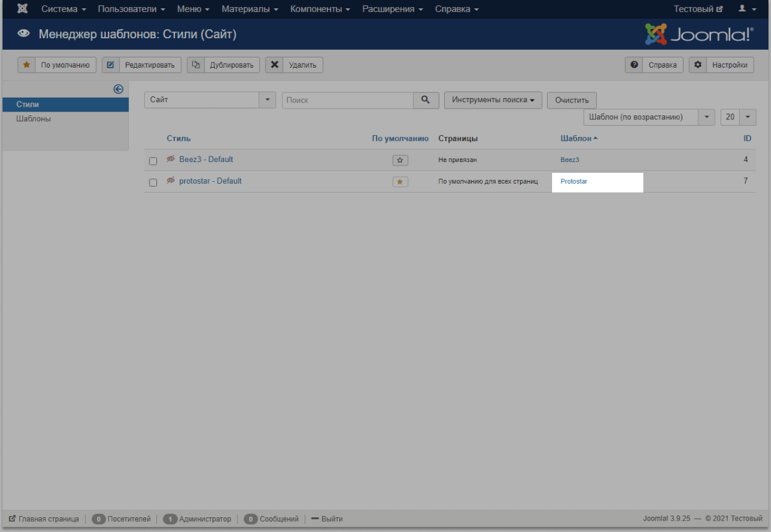The width and height of the screenshot is (771, 532).
Task: Click the Joomla! logo in header
Action: pos(699,34)
